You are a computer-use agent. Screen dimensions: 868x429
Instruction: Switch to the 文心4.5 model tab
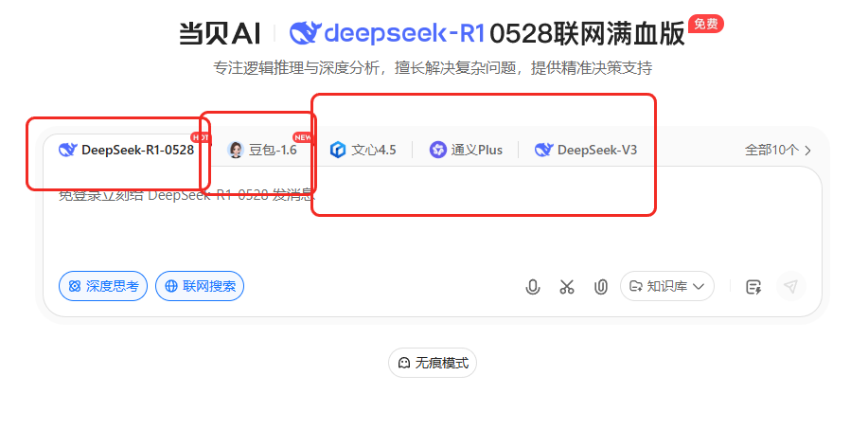click(363, 150)
